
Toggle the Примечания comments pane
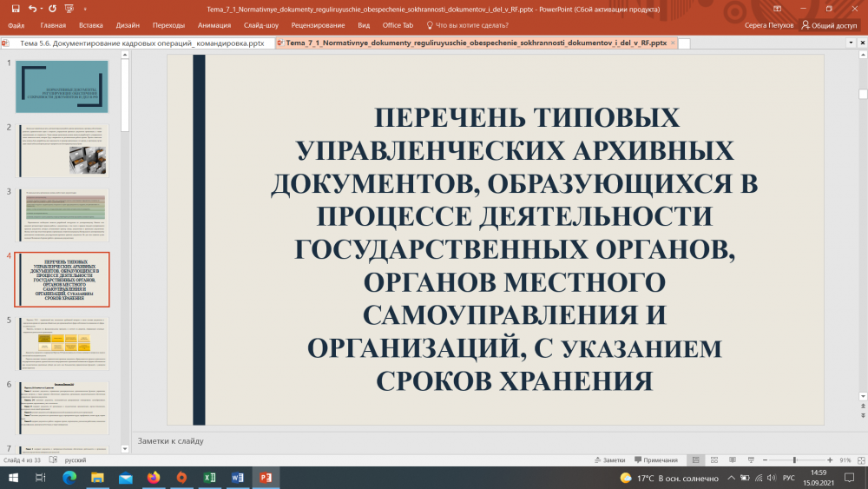coord(656,459)
